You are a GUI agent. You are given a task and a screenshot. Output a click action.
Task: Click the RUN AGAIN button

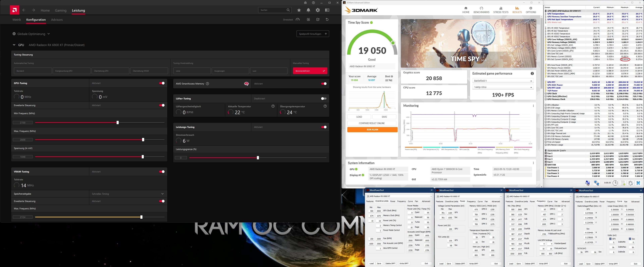372,130
